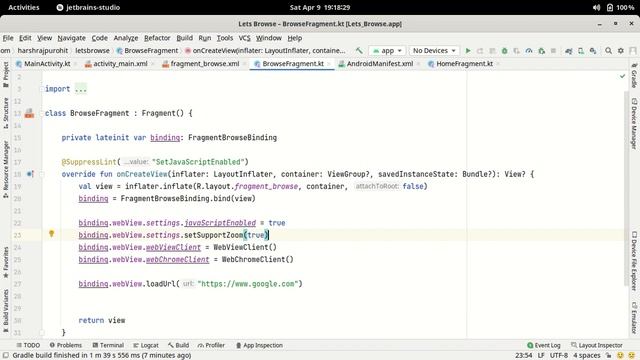The width and height of the screenshot is (640, 360).
Task: Click the tool window toggle in status bar corner
Action: click(6, 355)
